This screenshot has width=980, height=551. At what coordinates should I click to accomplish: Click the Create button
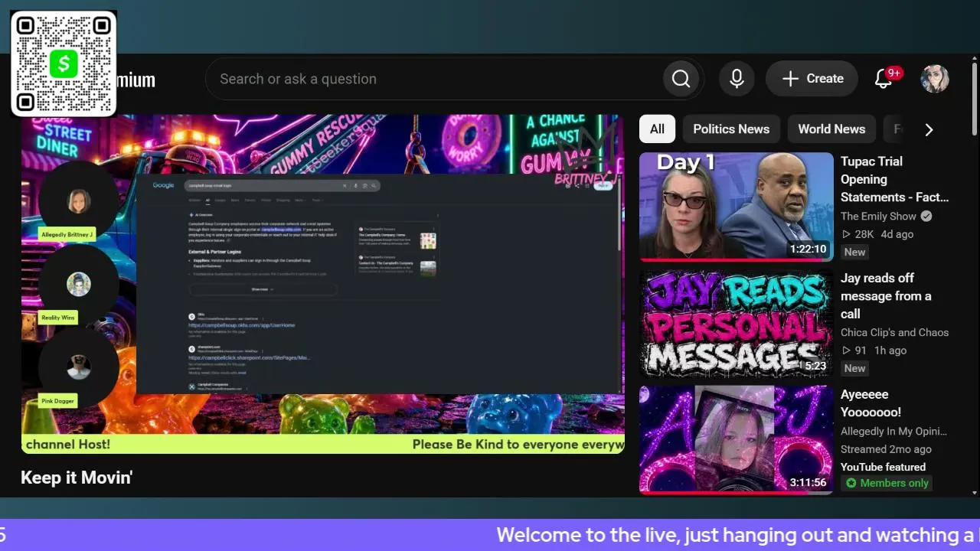(812, 79)
